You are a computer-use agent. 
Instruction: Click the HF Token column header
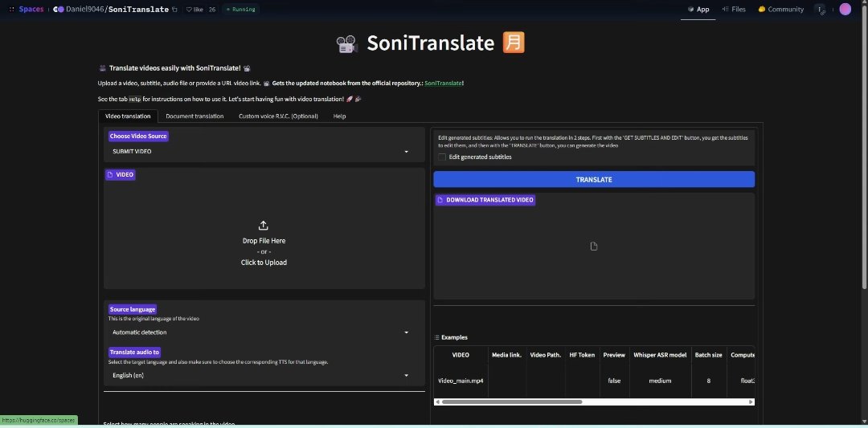[582, 355]
